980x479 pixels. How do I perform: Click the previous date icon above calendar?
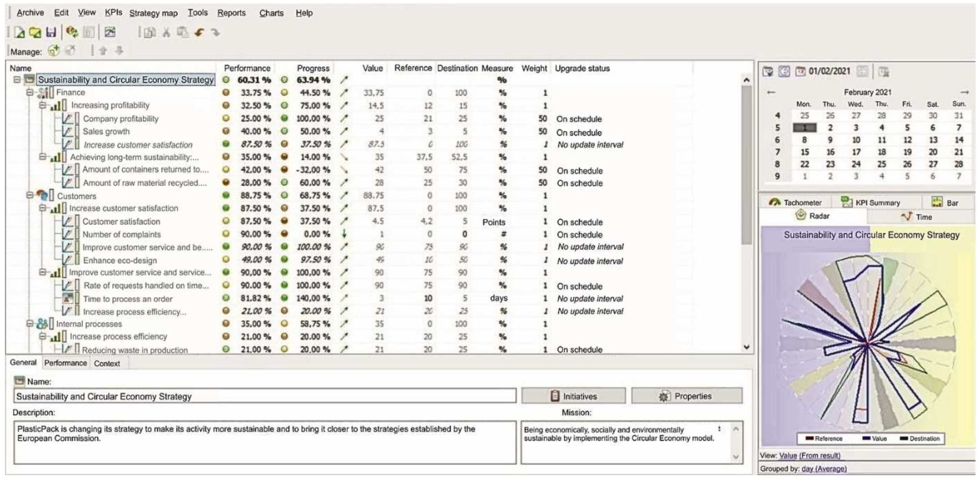tap(784, 71)
